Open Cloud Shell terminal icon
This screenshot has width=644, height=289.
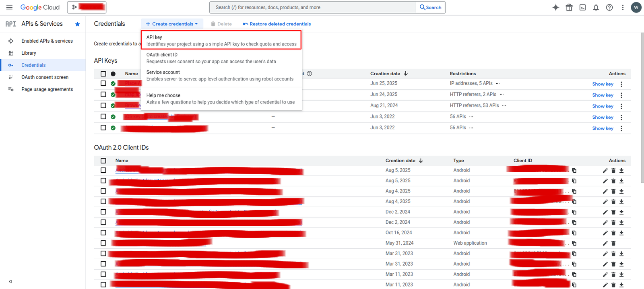click(582, 8)
